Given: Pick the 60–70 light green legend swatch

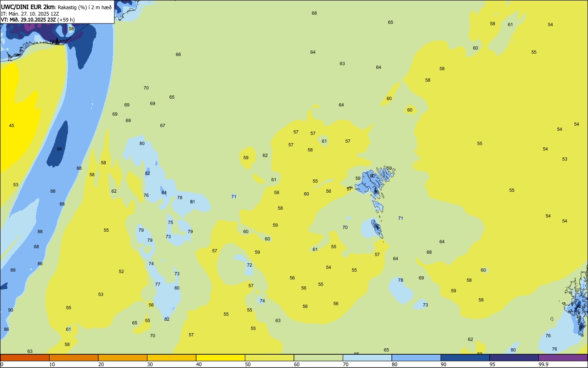Looking at the screenshot, I should [318, 357].
